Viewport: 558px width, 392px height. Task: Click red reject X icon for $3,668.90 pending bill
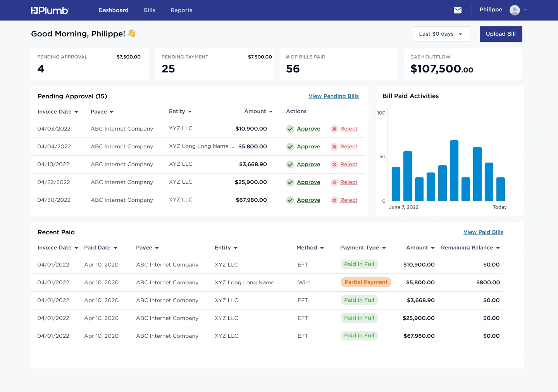point(334,165)
